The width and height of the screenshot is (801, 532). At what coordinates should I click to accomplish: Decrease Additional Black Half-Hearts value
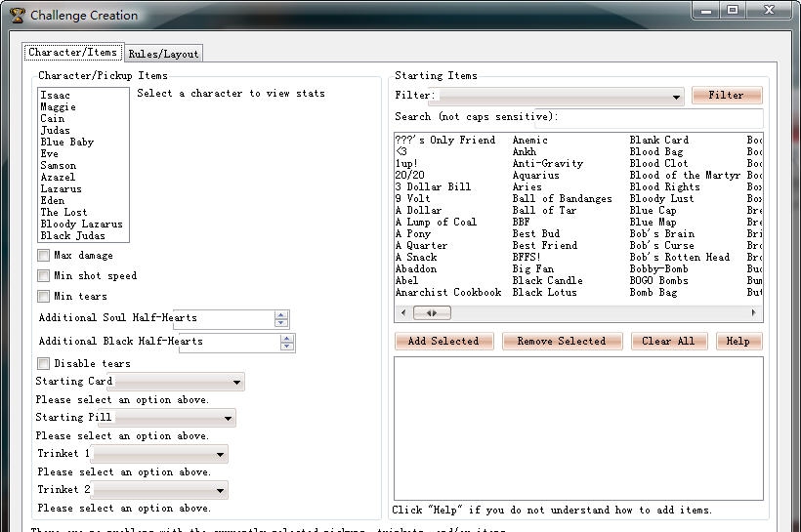pyautogui.click(x=287, y=347)
